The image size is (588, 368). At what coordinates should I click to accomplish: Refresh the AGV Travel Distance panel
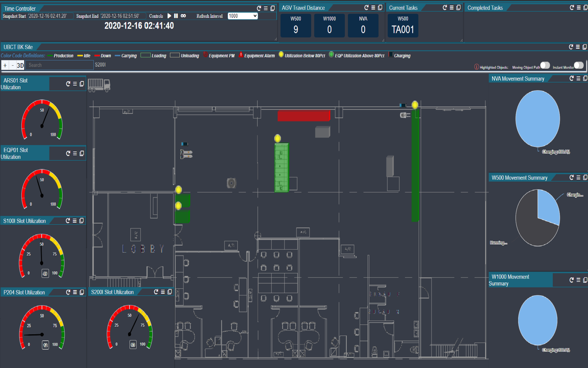click(366, 8)
